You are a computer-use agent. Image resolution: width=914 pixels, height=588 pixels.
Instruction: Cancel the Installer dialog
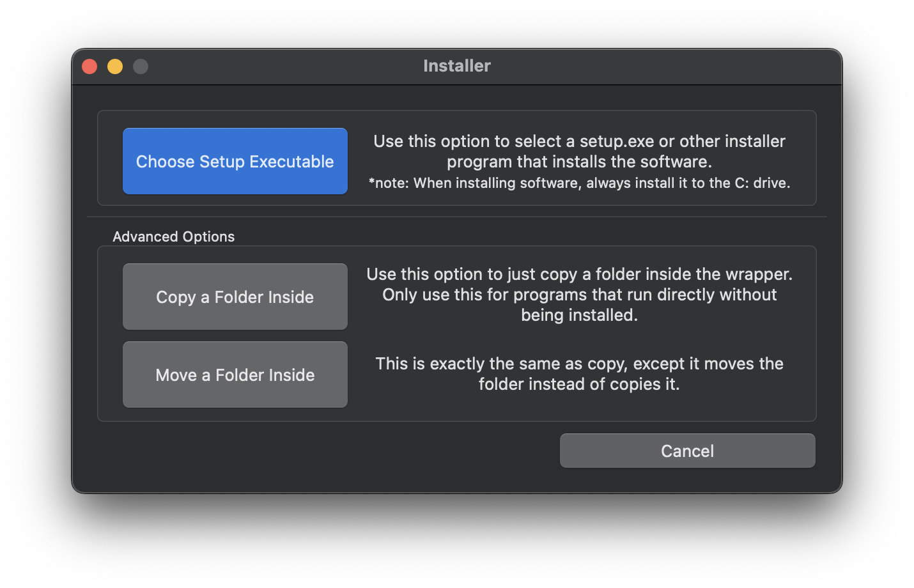(687, 451)
